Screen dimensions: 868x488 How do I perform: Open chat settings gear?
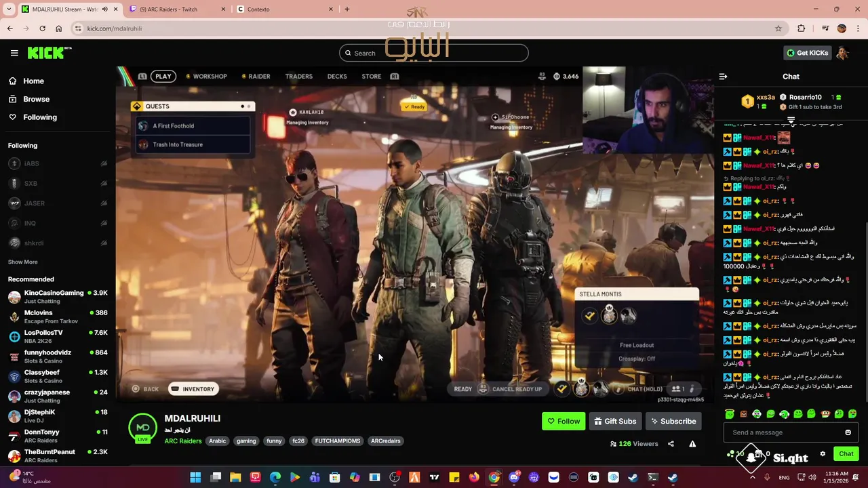tap(823, 454)
